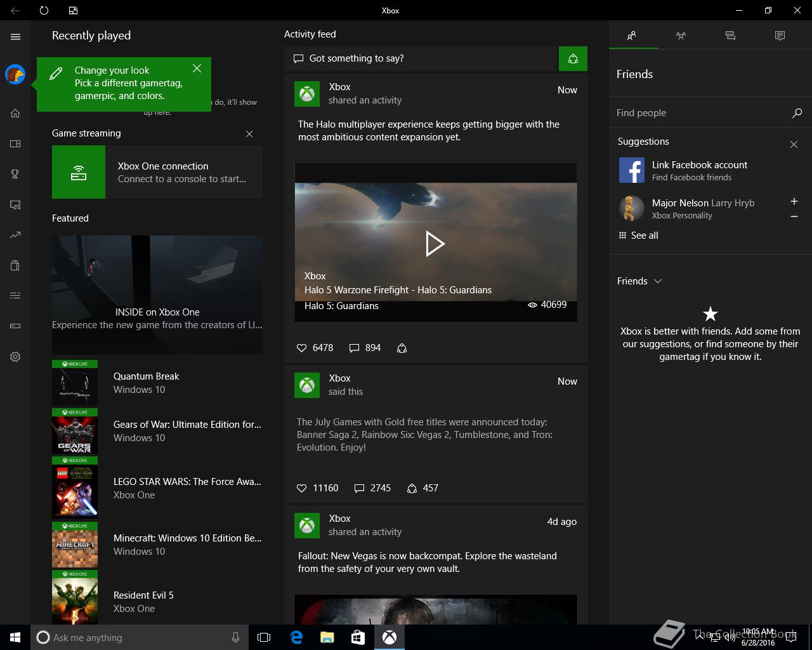Open Major Nelson profile picture
This screenshot has width=812, height=650.
click(631, 208)
